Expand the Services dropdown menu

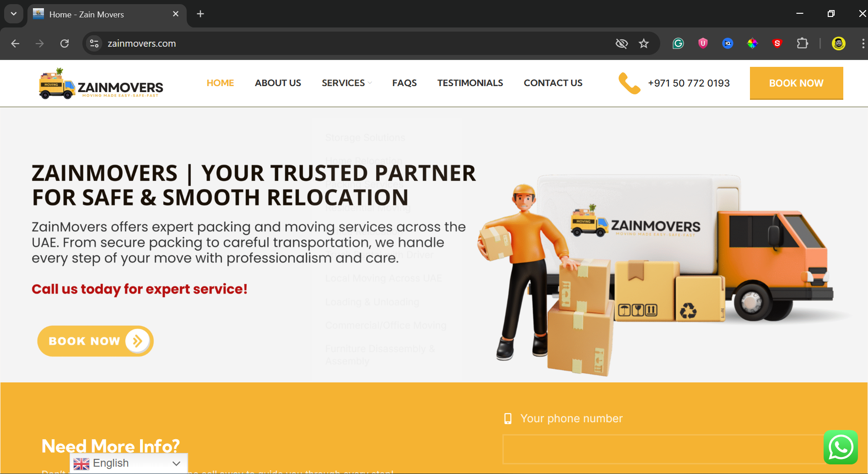click(346, 83)
